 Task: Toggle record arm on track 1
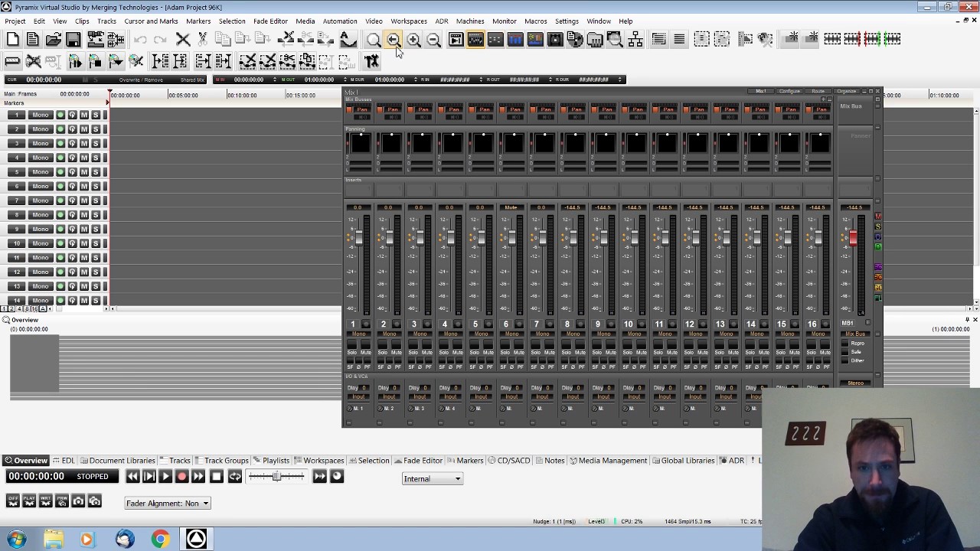60,115
